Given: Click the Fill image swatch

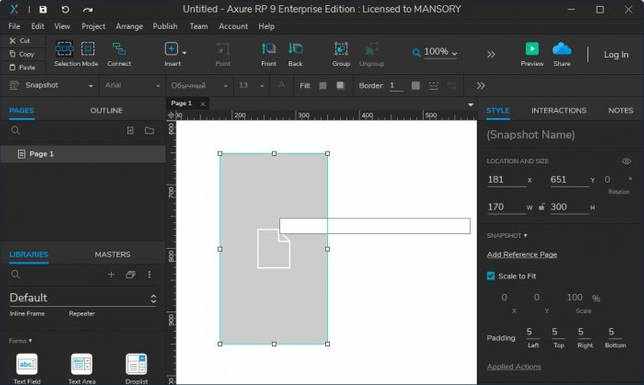Looking at the screenshot, I should [340, 85].
